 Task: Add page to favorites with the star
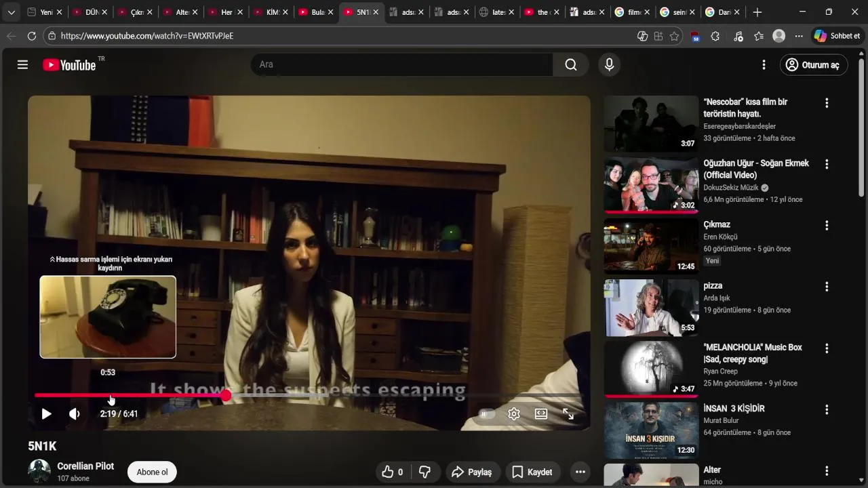click(674, 36)
